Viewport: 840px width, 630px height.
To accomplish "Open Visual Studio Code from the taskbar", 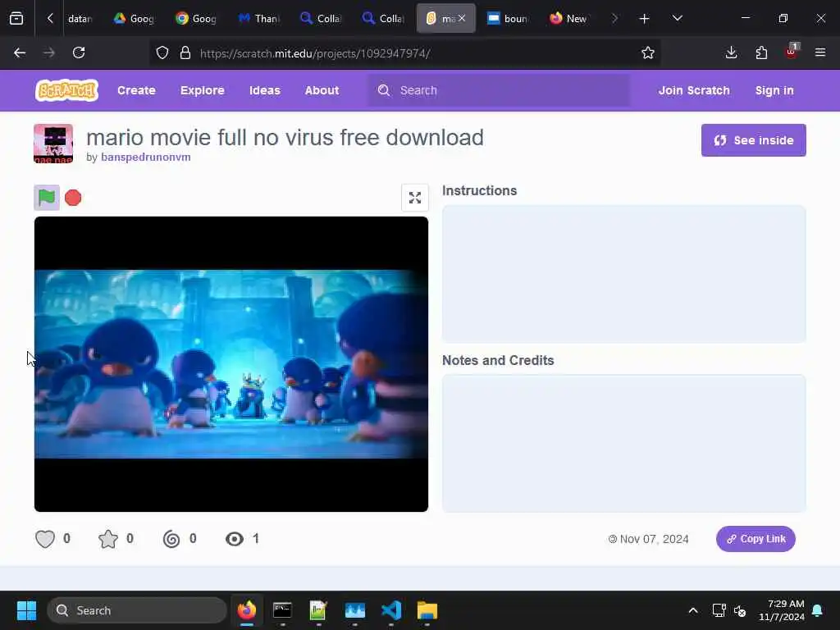I will coord(391,610).
